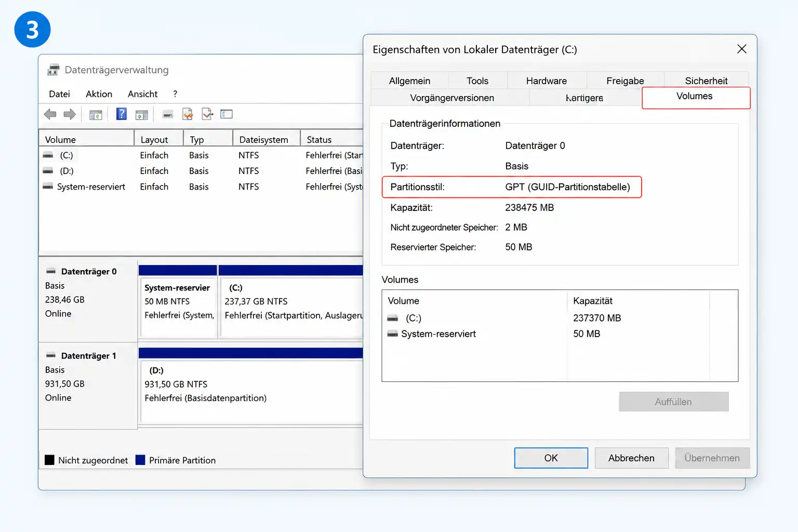Image resolution: width=798 pixels, height=532 pixels.
Task: Open the ? help menu
Action: 175,94
